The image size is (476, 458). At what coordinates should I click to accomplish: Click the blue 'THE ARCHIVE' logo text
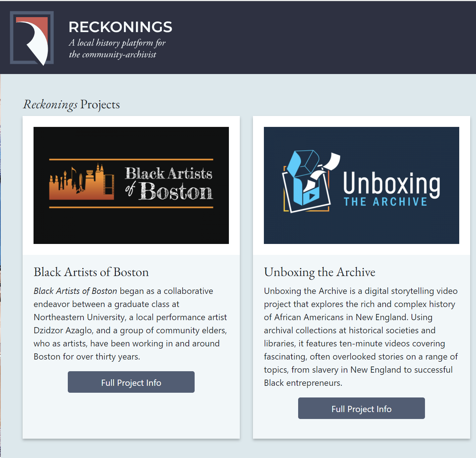point(385,202)
